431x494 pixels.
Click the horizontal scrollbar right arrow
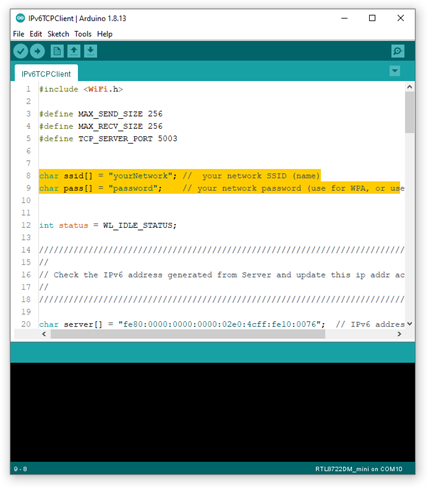(399, 334)
